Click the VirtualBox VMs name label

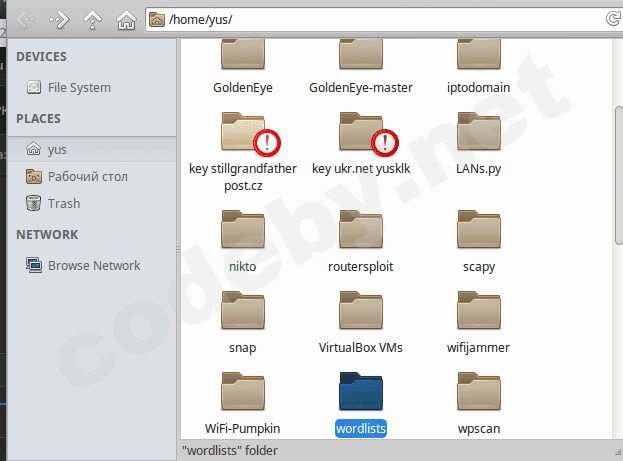[x=361, y=348]
